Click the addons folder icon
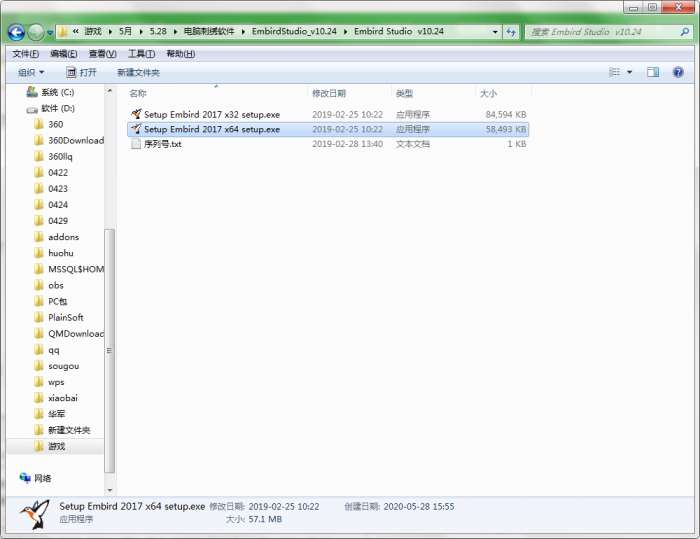Image resolution: width=700 pixels, height=539 pixels. [39, 237]
